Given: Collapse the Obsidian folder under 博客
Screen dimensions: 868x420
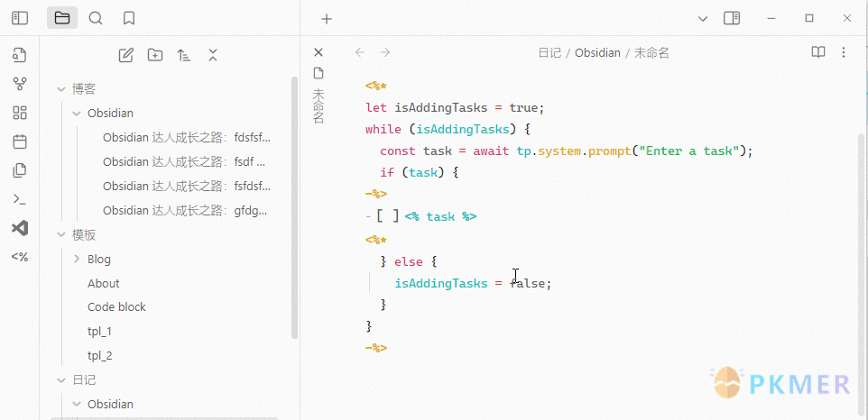Looking at the screenshot, I should 77,114.
